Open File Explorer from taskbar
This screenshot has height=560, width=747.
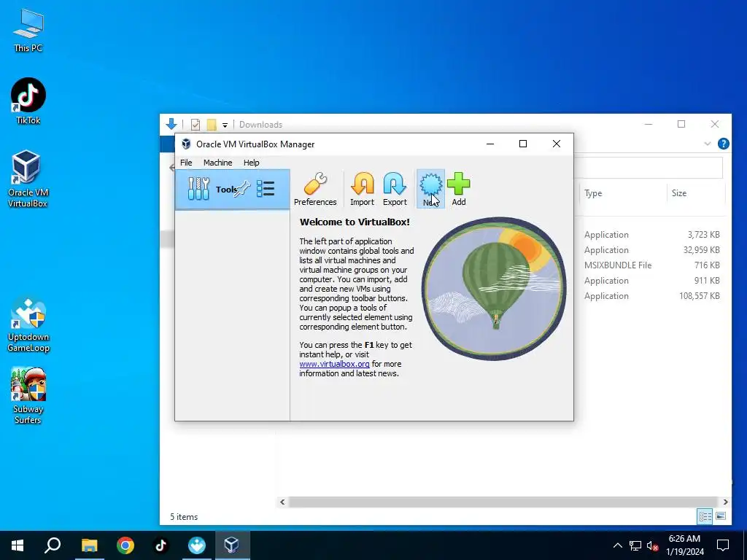tap(89, 545)
